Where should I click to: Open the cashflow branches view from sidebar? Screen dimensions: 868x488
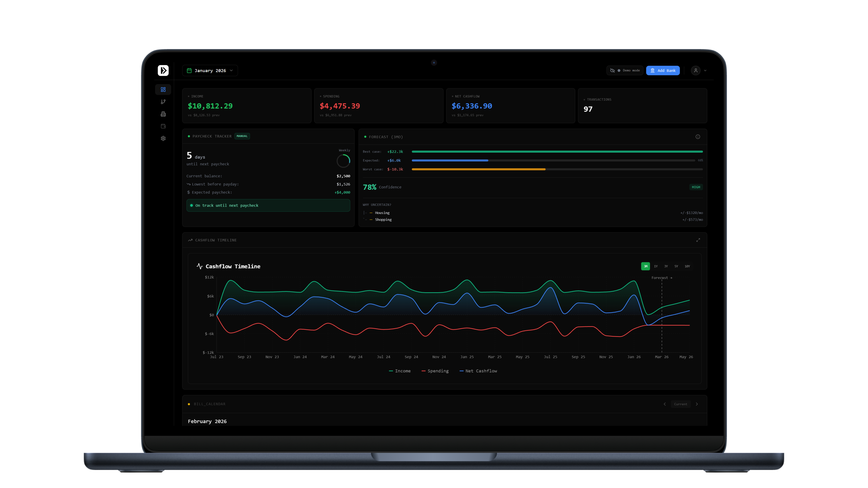163,101
